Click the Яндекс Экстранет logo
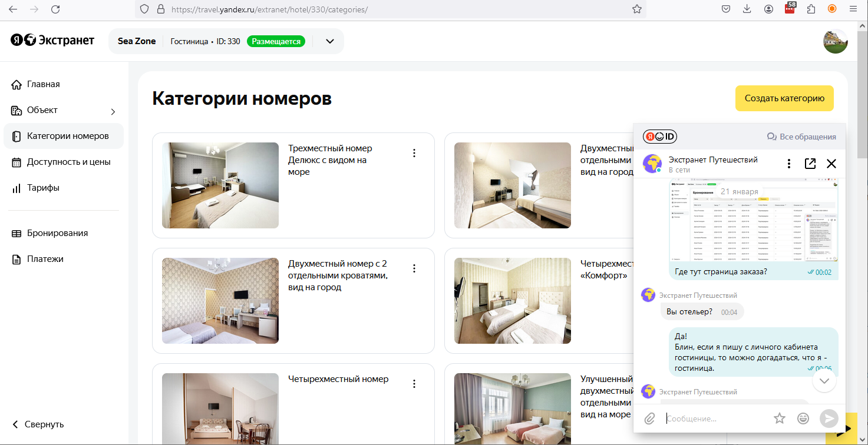The width and height of the screenshot is (868, 445). 52,40
